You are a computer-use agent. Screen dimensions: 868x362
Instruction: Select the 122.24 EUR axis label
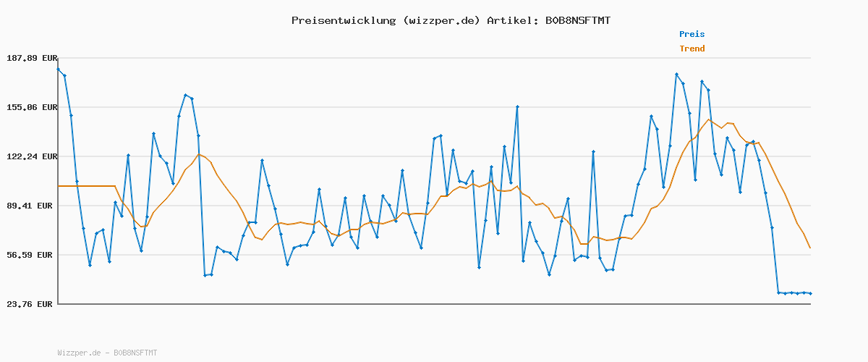tap(31, 156)
